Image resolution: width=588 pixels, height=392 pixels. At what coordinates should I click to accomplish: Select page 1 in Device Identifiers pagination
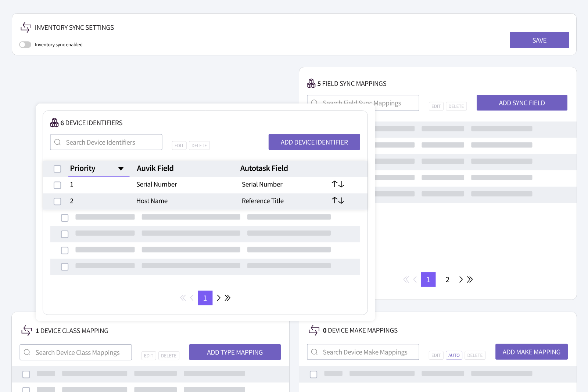205,298
